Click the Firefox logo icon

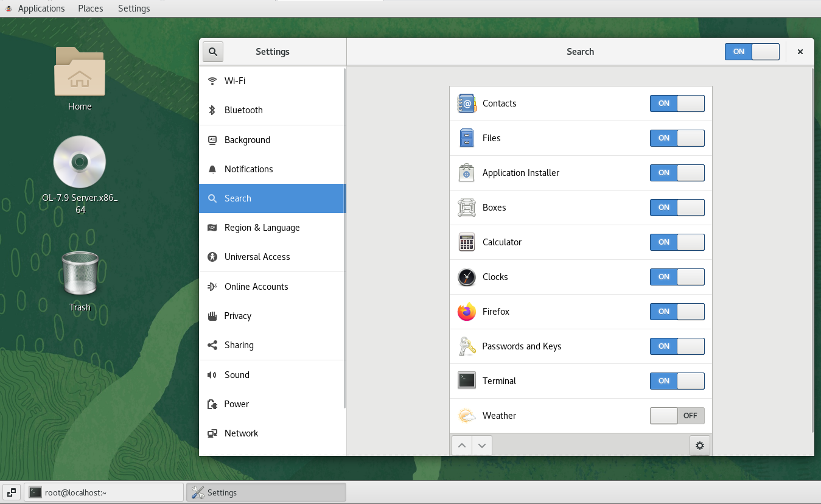click(467, 312)
